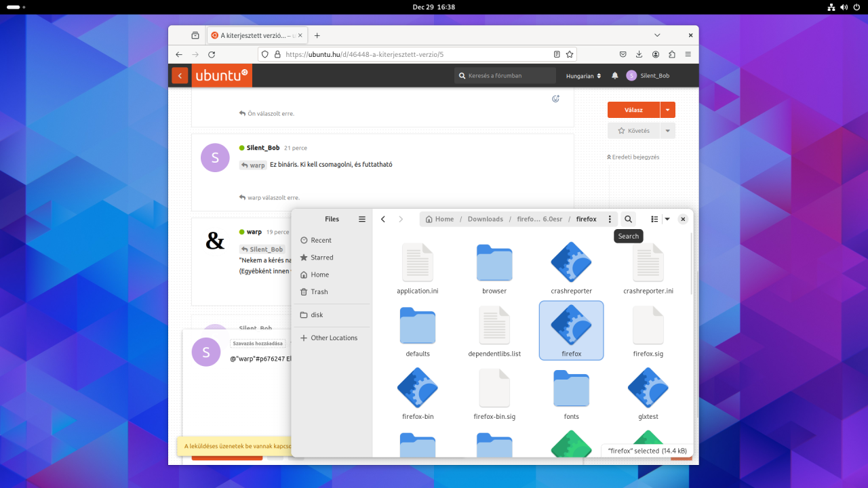
Task: Expand the list all tabs chevron
Action: (x=657, y=35)
